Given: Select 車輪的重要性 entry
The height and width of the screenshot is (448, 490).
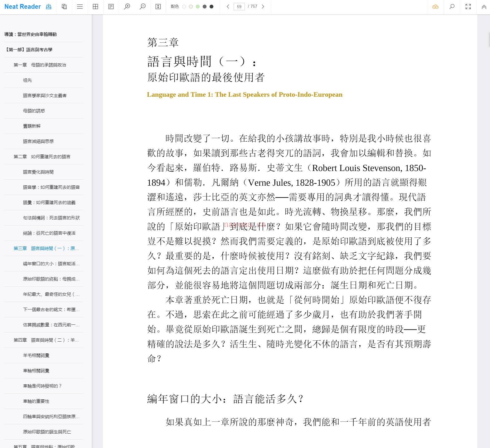Looking at the screenshot, I should [x=36, y=401].
